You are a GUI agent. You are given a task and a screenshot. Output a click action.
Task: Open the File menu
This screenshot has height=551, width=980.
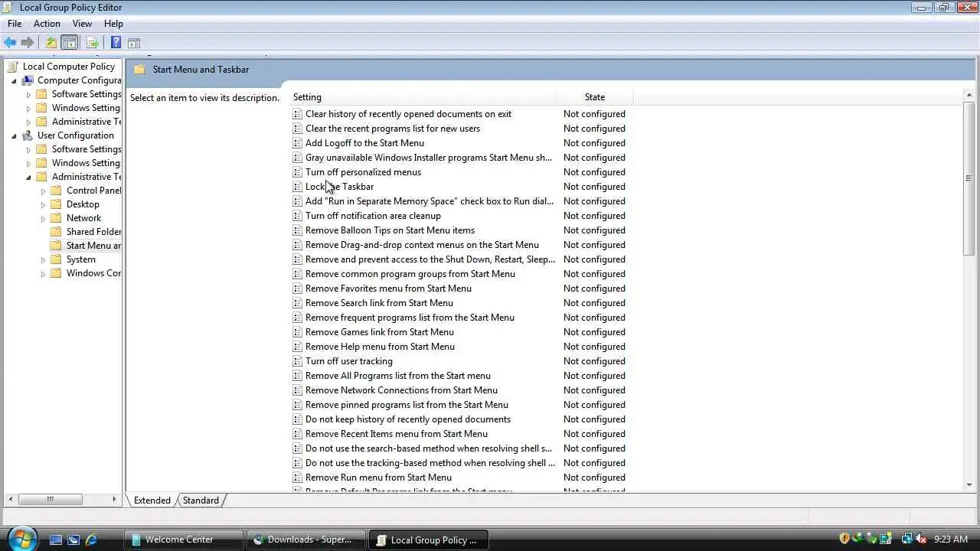(15, 24)
